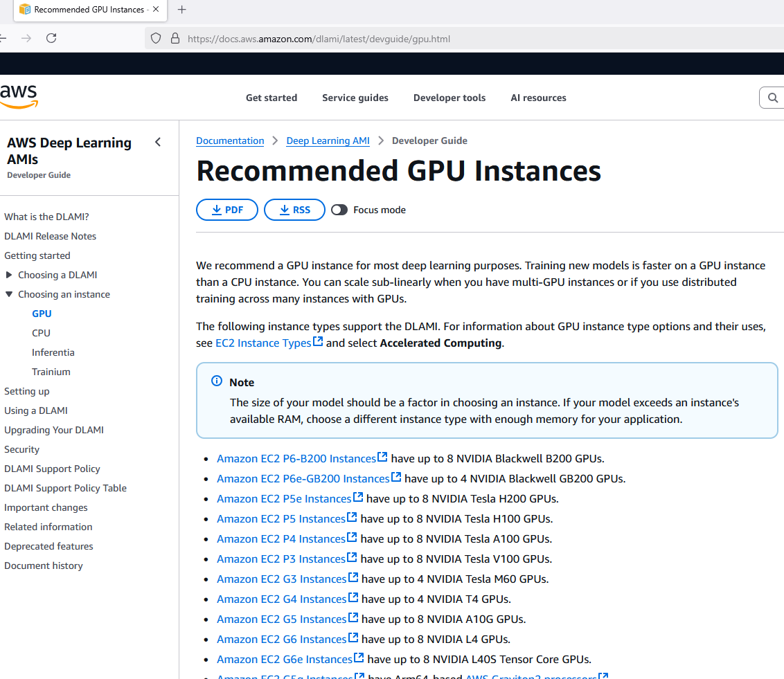Collapse the sidebar with the left chevron
Image resolution: width=784 pixels, height=679 pixels.
tap(158, 142)
